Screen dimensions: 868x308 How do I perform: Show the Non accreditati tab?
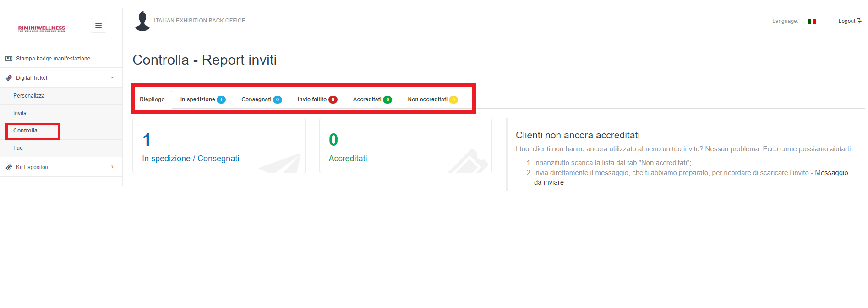[427, 99]
